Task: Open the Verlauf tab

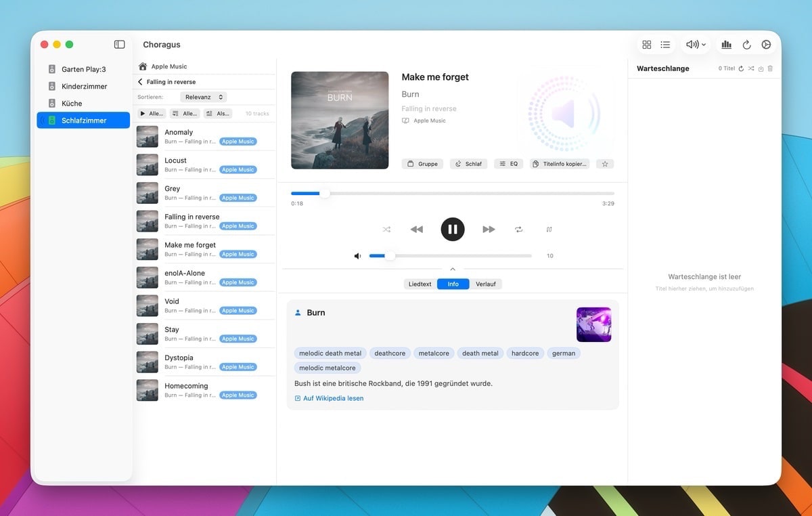Action: 487,284
